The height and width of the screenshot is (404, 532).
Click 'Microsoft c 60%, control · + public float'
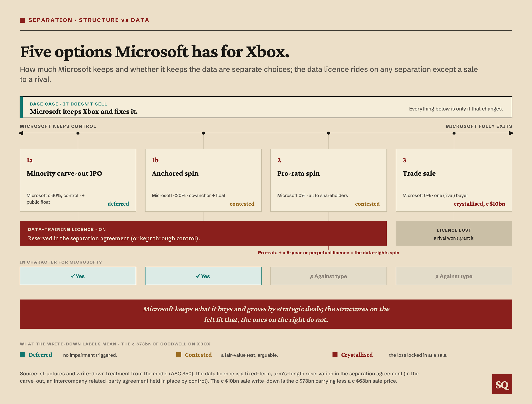(x=56, y=199)
